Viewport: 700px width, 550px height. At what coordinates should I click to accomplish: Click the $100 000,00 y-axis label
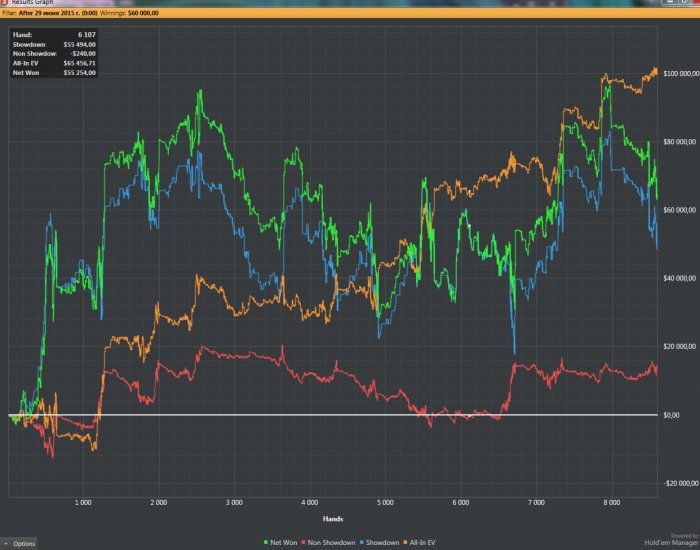click(682, 73)
